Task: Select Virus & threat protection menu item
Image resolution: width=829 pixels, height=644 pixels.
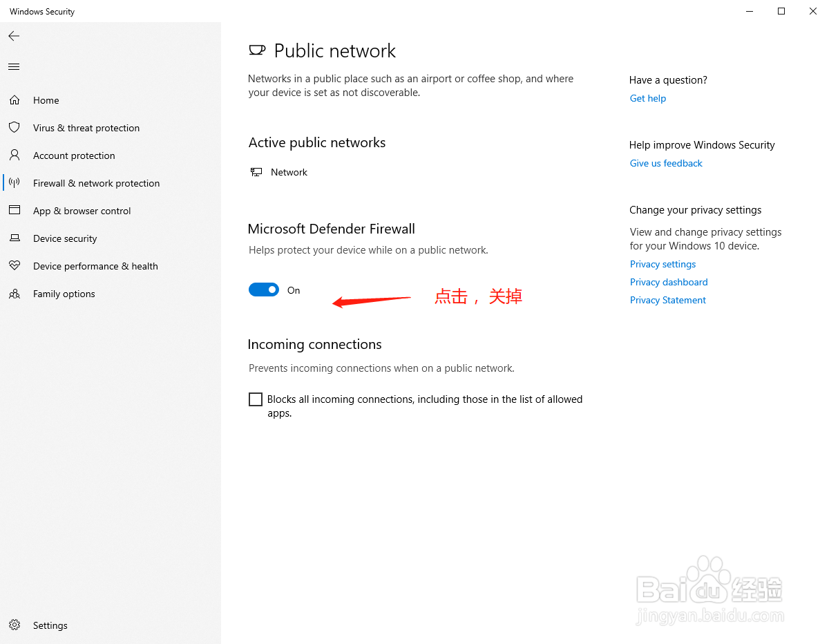Action: pos(86,128)
